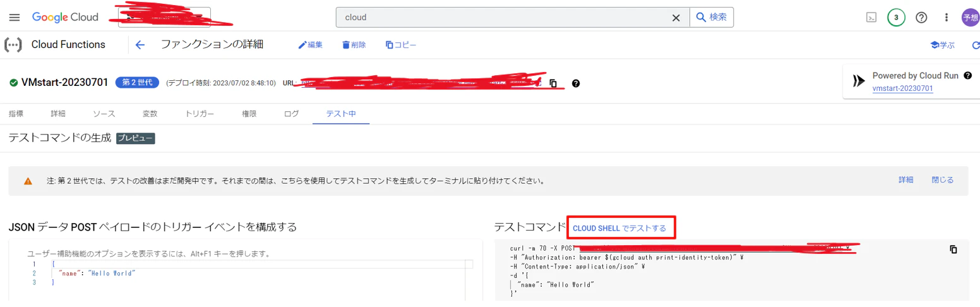
Task: Open the three-dot settings menu
Action: pyautogui.click(x=946, y=18)
